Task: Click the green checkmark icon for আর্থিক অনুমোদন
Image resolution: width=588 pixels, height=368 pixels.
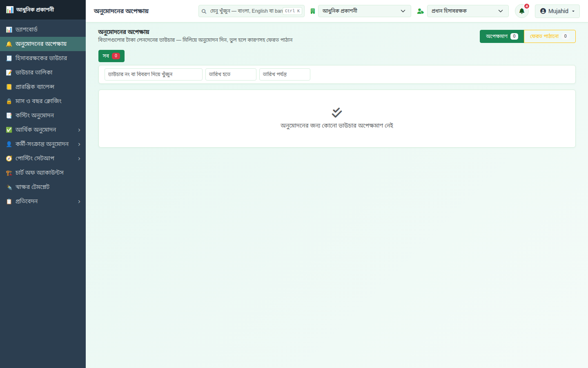Action: tap(9, 130)
